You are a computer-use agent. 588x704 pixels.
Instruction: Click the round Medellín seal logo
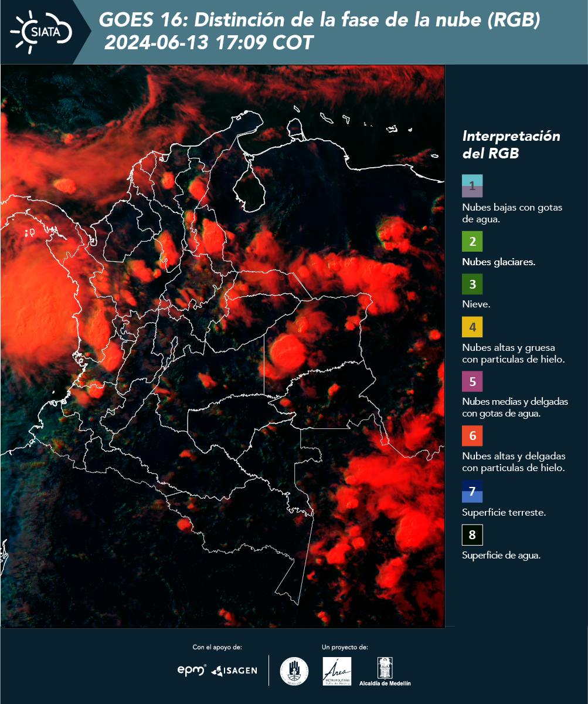pyautogui.click(x=294, y=671)
